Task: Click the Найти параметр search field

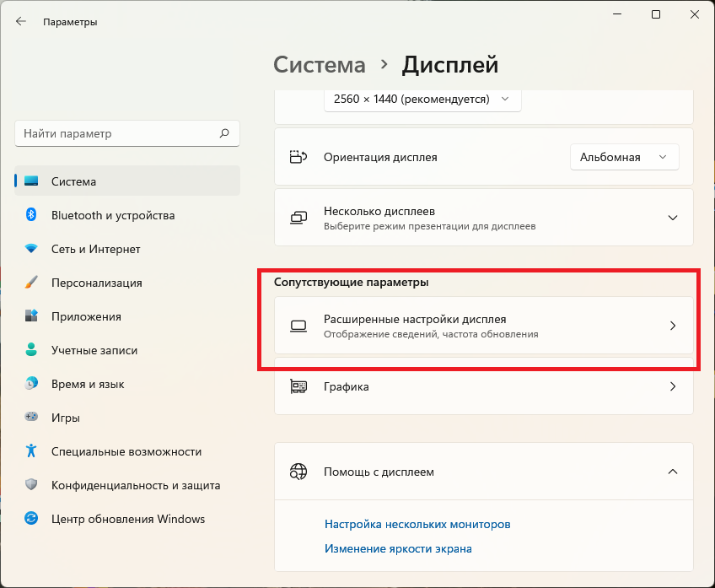Action: click(116, 133)
